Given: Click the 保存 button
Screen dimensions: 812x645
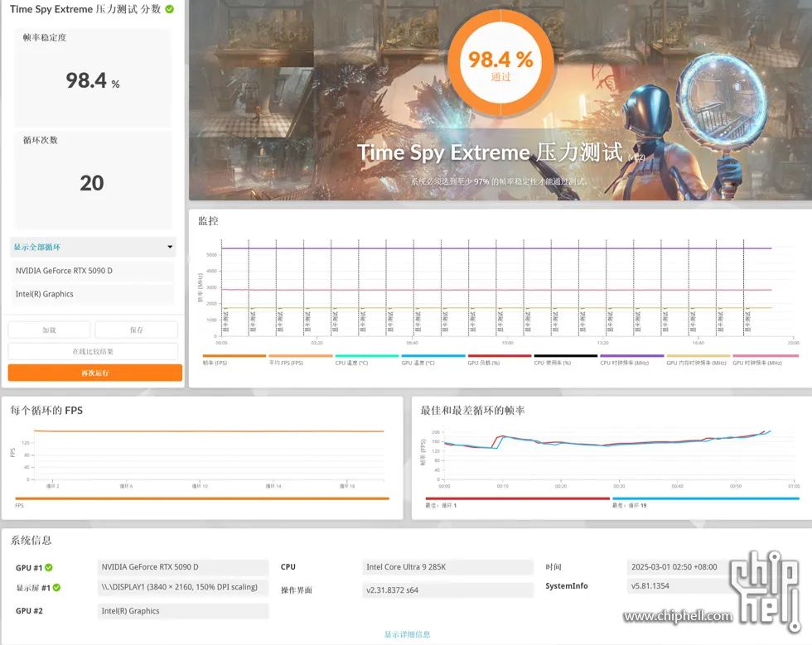Looking at the screenshot, I should tap(137, 330).
